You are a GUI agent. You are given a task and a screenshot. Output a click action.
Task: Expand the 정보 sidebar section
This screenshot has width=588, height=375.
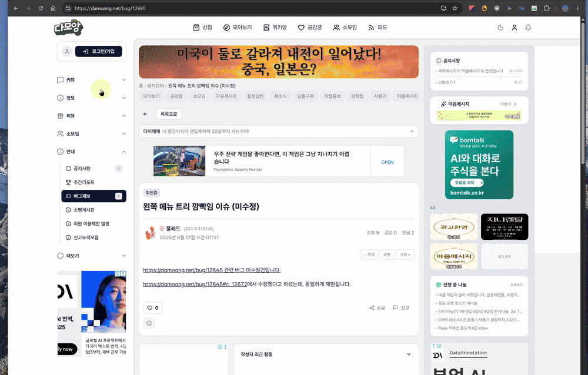click(92, 98)
